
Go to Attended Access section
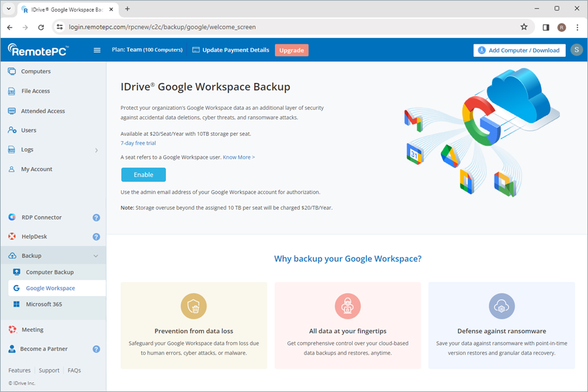[x=42, y=111]
